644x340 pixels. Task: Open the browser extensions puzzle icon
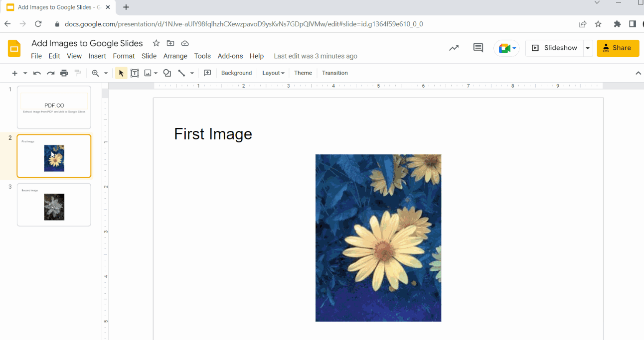tap(617, 24)
